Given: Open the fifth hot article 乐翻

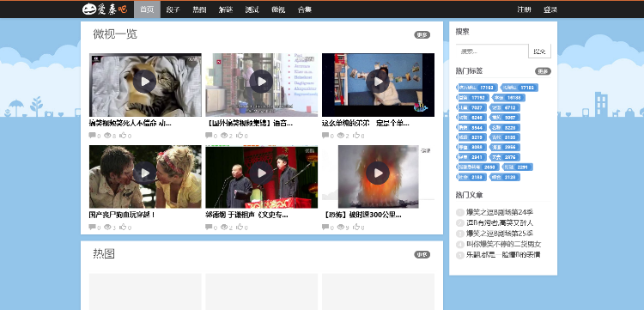Looking at the screenshot, I should 503,255.
